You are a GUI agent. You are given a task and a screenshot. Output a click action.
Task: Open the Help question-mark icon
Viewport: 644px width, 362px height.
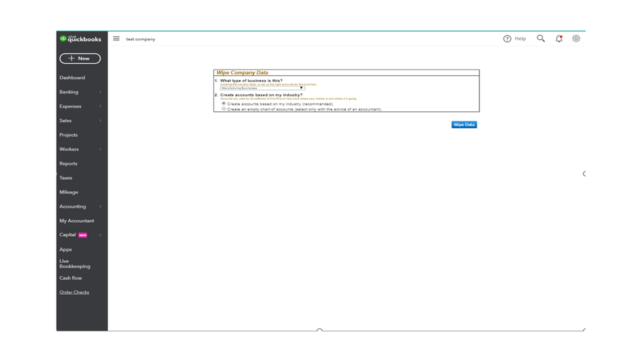point(507,39)
